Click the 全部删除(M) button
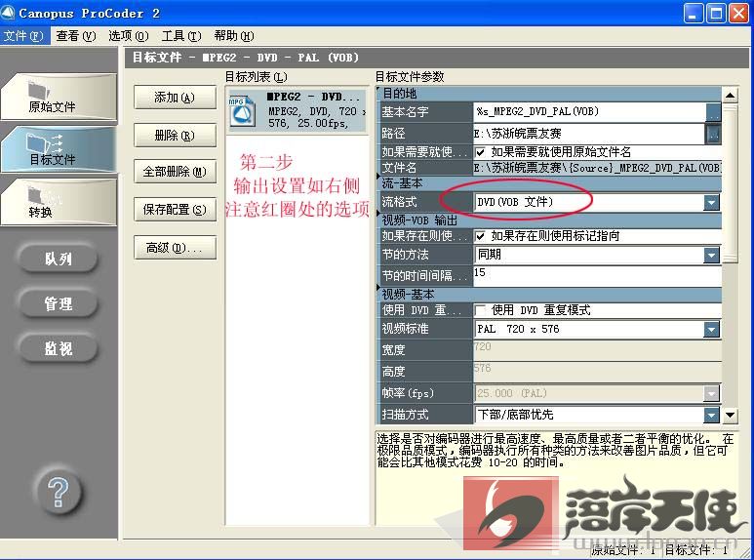This screenshot has height=560, width=754. point(175,172)
